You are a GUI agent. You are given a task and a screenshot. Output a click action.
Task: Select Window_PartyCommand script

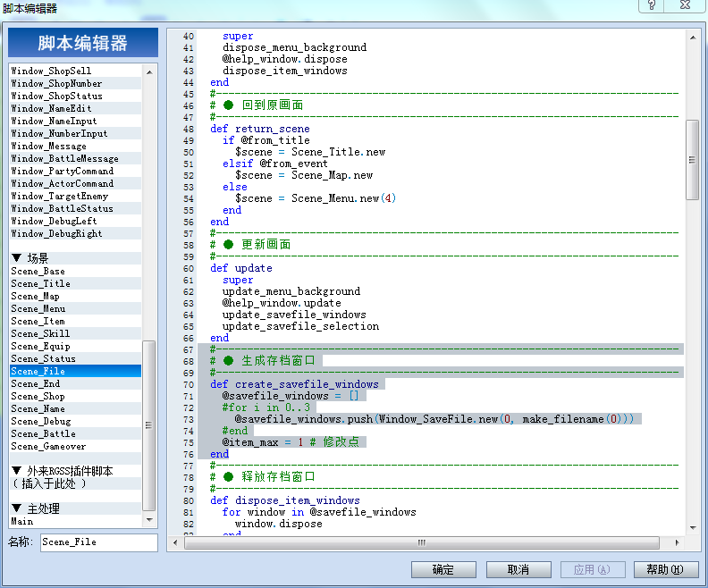(75, 171)
